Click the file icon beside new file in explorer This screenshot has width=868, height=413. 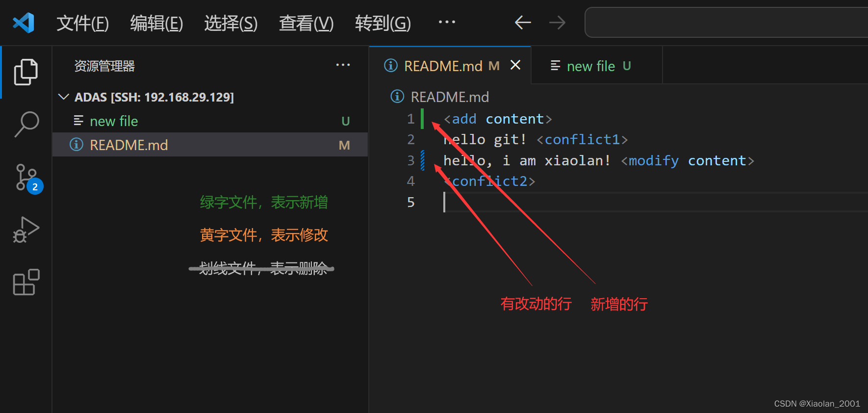pos(78,121)
